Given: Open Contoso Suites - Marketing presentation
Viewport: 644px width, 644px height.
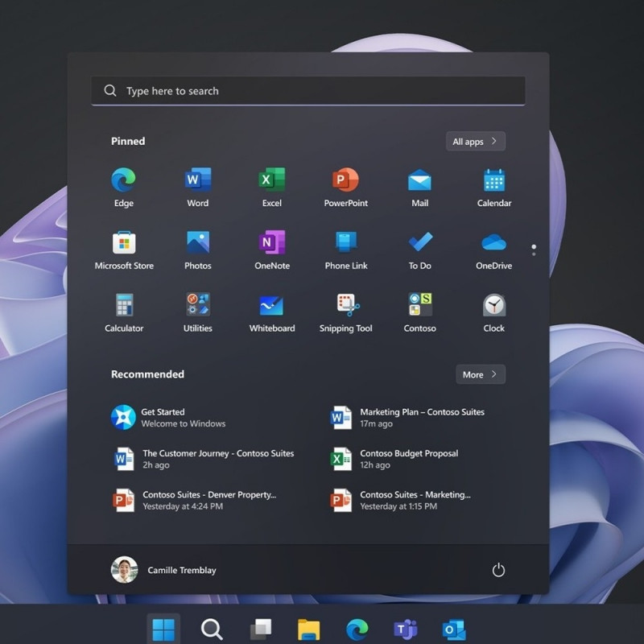Looking at the screenshot, I should click(400, 500).
